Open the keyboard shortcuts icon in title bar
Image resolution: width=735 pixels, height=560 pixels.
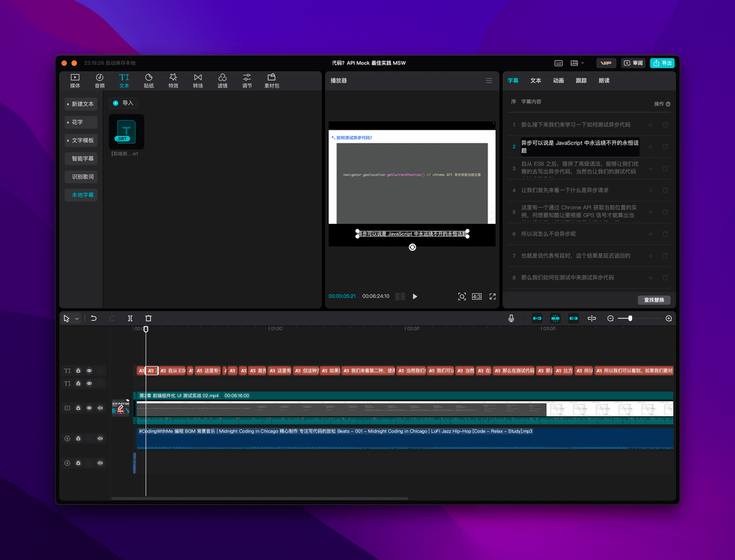559,63
